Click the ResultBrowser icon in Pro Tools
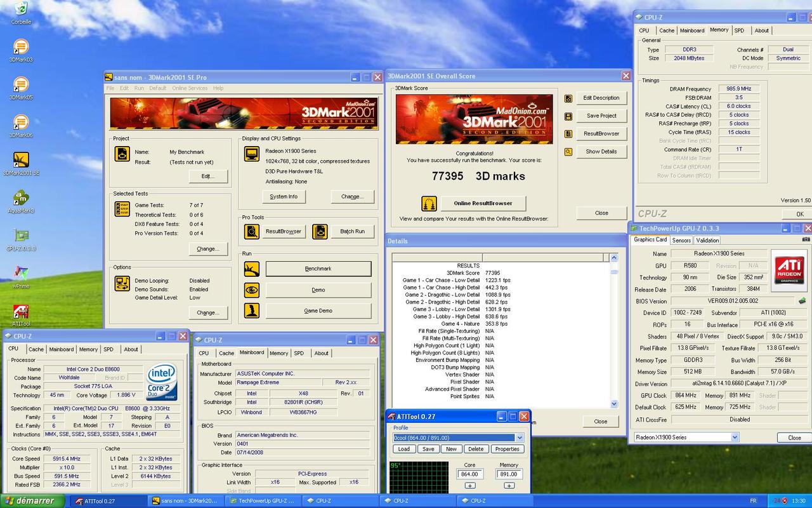The width and height of the screenshot is (812, 508). tap(252, 231)
